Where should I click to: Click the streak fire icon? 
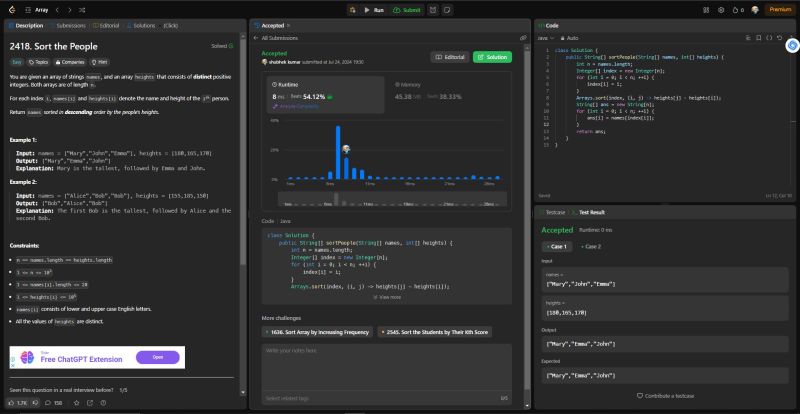point(737,8)
